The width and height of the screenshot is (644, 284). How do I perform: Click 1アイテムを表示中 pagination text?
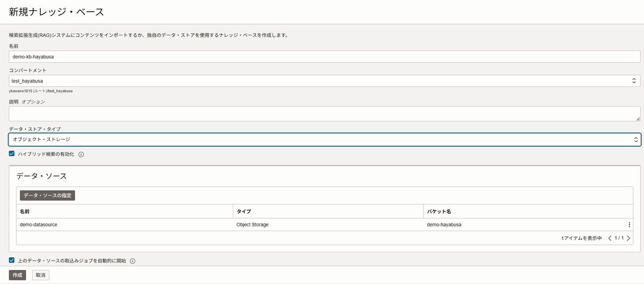click(x=582, y=238)
